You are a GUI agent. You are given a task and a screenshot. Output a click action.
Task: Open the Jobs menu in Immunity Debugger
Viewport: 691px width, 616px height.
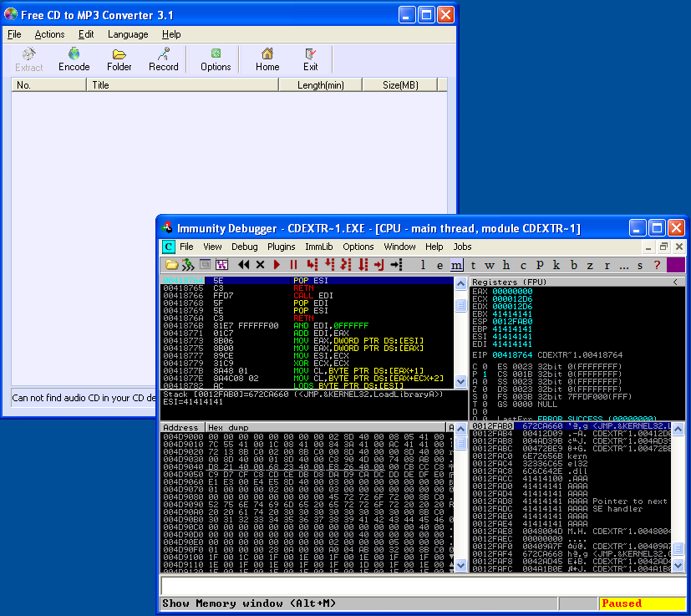[x=462, y=247]
